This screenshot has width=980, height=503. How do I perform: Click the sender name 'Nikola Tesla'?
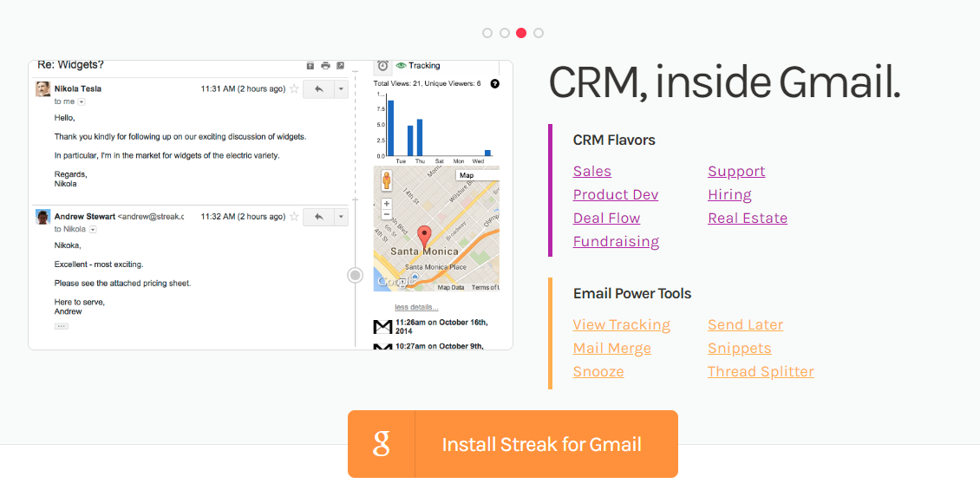coord(77,88)
